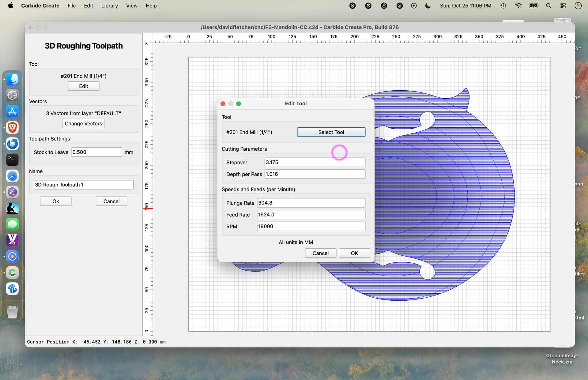Open the View menu
Viewport: 588px width, 380px height.
(x=132, y=6)
